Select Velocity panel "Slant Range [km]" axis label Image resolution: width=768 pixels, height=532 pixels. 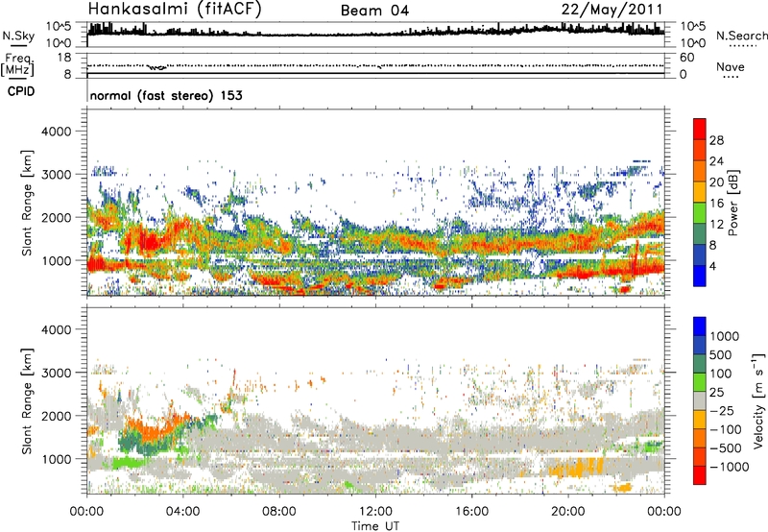click(x=27, y=401)
